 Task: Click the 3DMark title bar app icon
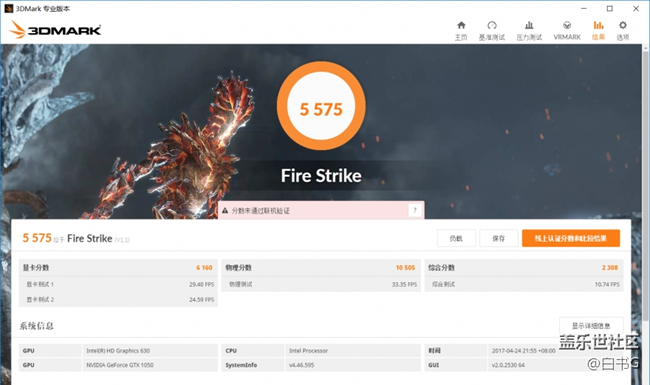(8, 8)
